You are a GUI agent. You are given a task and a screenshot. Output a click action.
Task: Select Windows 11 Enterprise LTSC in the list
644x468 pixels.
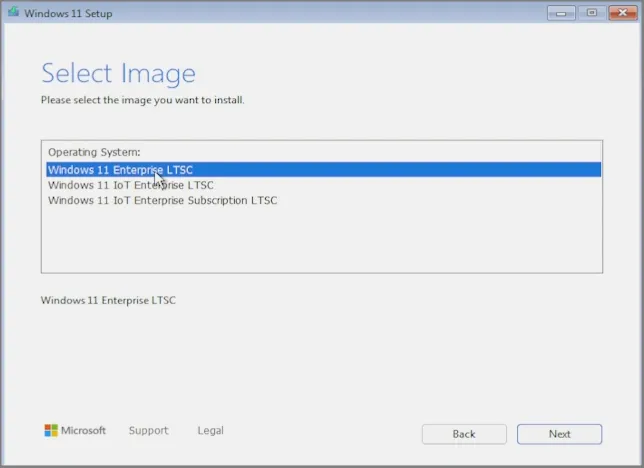click(324, 170)
